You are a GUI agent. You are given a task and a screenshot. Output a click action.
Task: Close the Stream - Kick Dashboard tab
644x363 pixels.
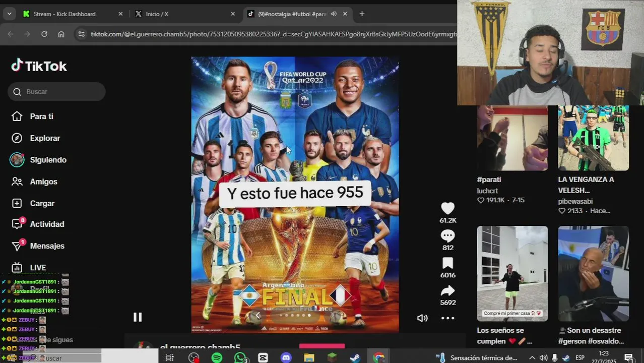click(120, 14)
